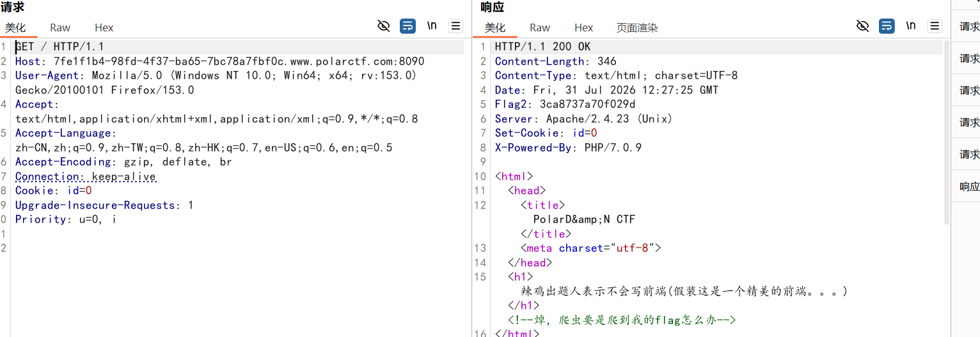Click the HTTP/1.1 200 OK status line
This screenshot has height=337, width=980.
[x=542, y=47]
